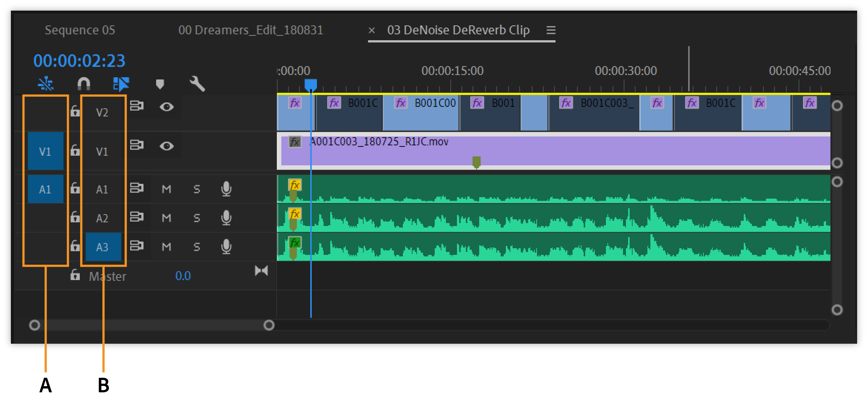
Task: Enable voice-over record on A1 track
Action: pos(226,189)
